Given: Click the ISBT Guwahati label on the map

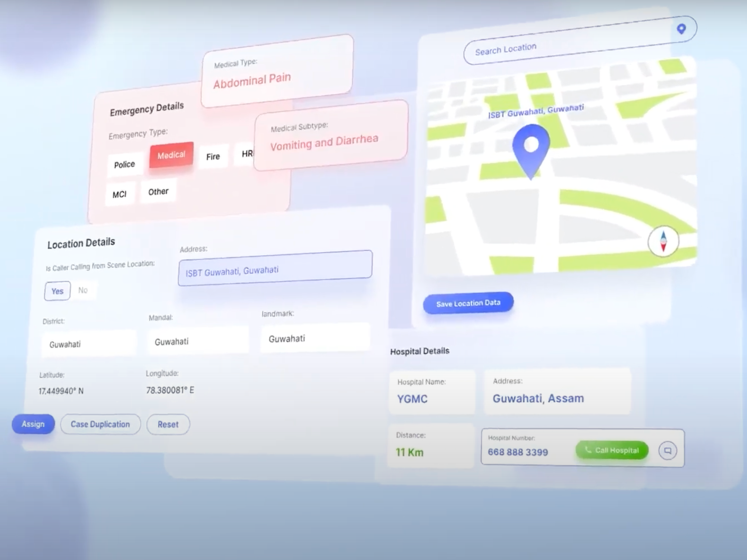Looking at the screenshot, I should (536, 111).
